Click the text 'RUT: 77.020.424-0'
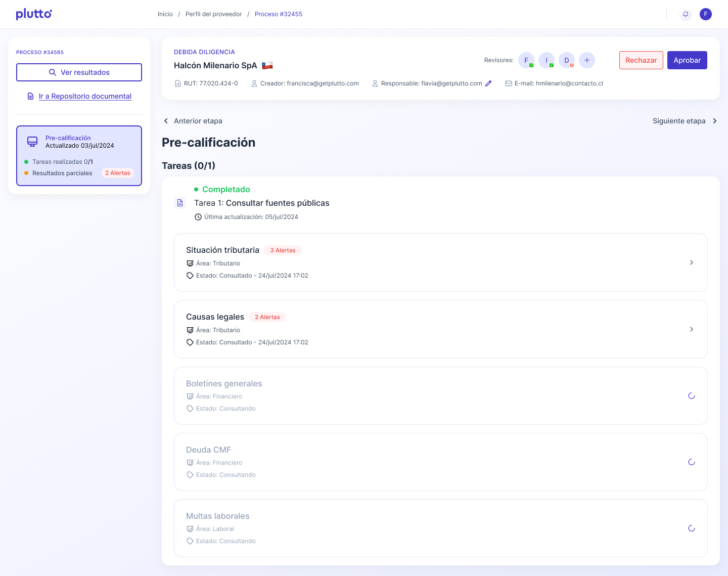This screenshot has width=728, height=576. point(211,83)
